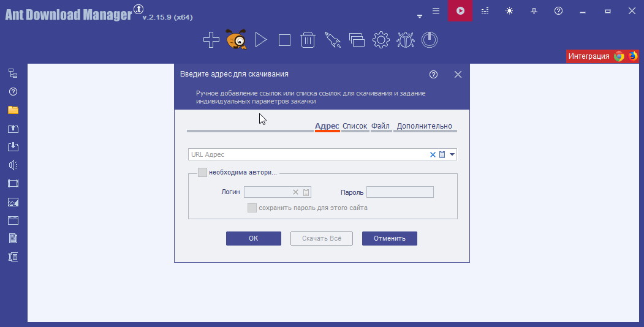Switch to the Список tab
This screenshot has width=644, height=327.
[x=355, y=126]
